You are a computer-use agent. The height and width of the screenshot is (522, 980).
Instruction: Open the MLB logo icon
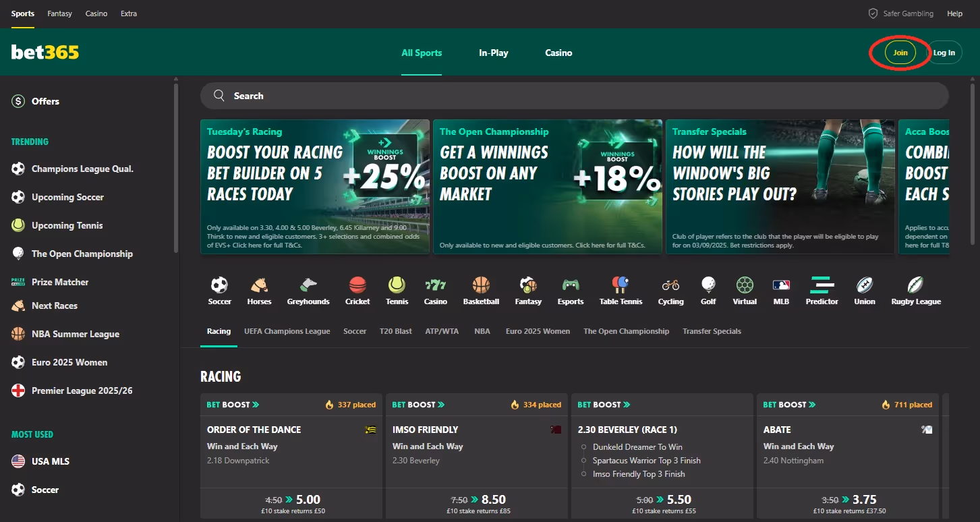click(x=781, y=285)
